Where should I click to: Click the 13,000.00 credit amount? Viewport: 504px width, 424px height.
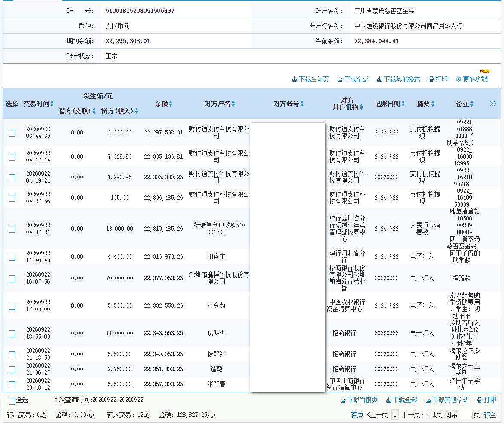119,229
